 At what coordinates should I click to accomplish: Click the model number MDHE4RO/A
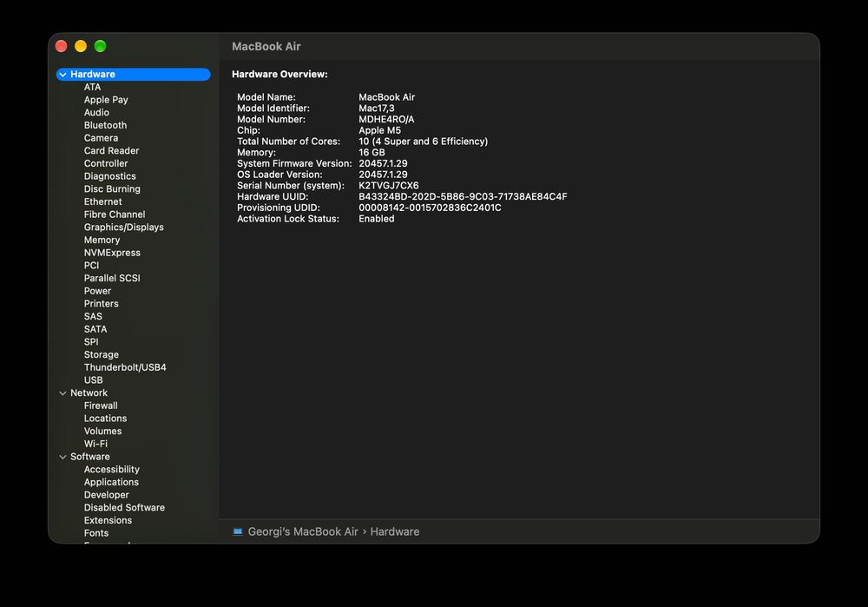386,119
